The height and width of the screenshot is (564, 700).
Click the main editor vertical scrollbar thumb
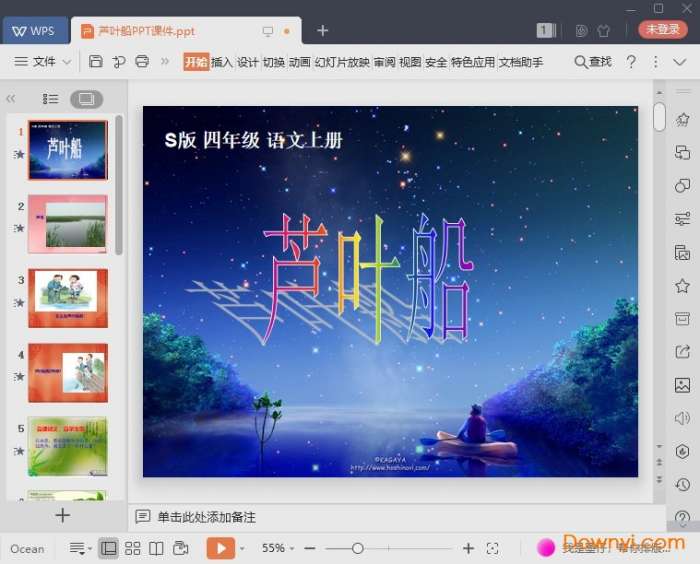659,117
